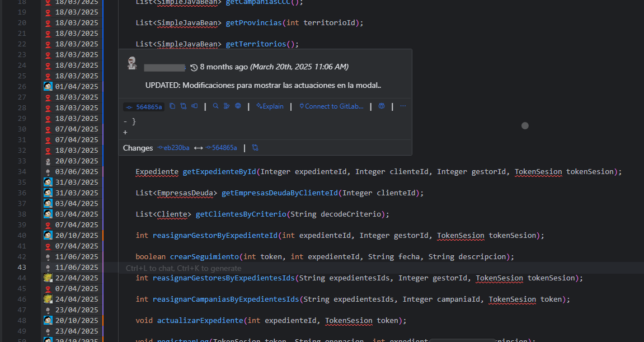Open commit 564865a from the hover toolbar

144,107
